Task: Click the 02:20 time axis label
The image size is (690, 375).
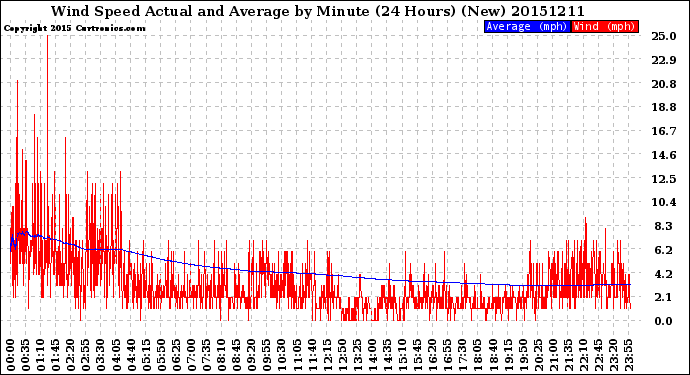Action: (71, 355)
